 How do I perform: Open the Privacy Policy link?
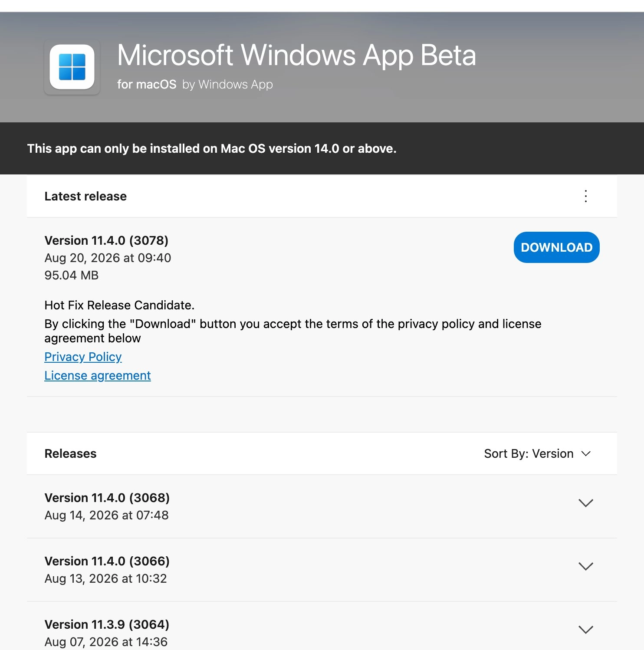(x=83, y=357)
